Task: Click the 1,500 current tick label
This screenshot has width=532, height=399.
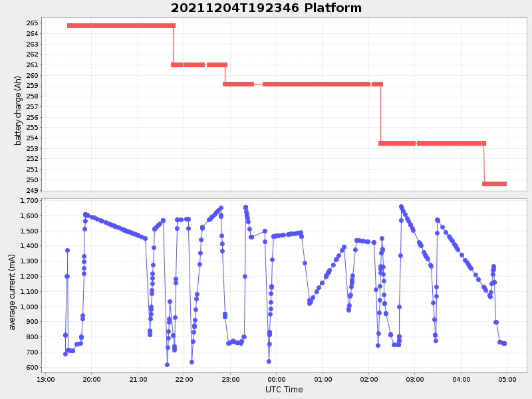Action: tap(29, 231)
